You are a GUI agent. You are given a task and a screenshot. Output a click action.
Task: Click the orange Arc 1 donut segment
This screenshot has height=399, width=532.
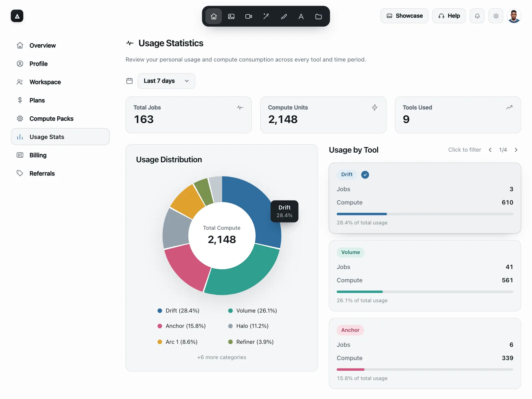(188, 201)
